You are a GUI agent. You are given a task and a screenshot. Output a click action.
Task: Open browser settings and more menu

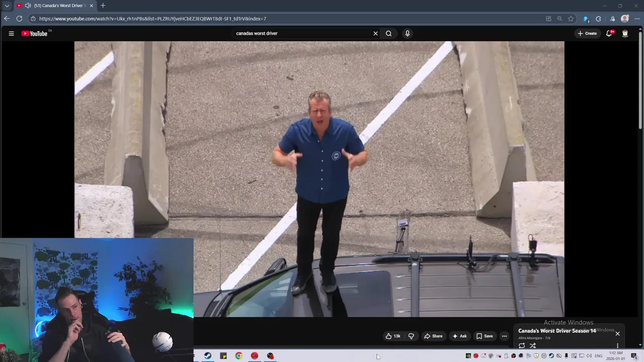[x=638, y=19]
